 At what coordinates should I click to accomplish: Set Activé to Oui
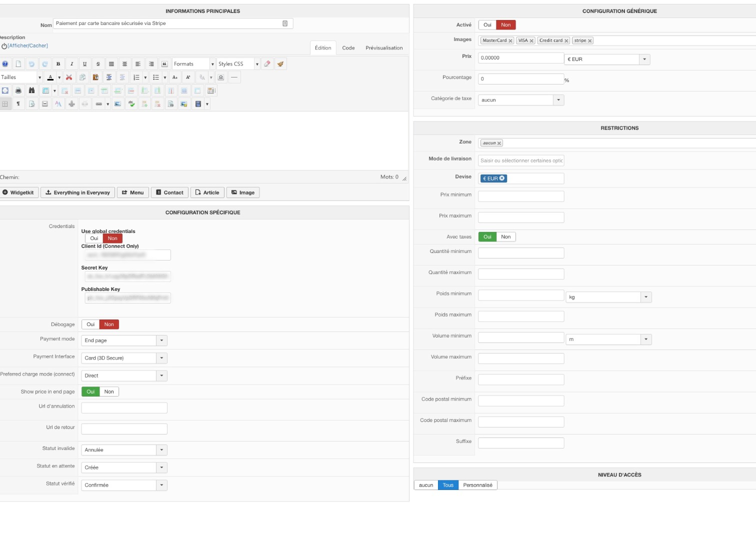(x=487, y=25)
